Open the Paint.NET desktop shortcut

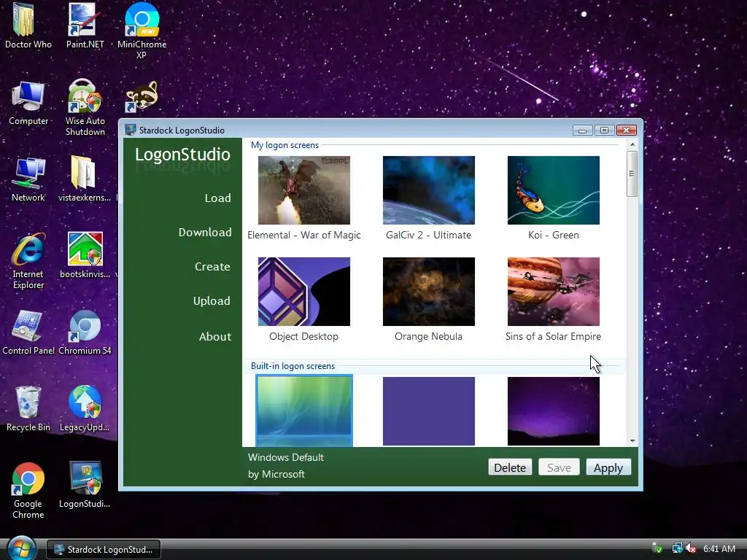(85, 26)
